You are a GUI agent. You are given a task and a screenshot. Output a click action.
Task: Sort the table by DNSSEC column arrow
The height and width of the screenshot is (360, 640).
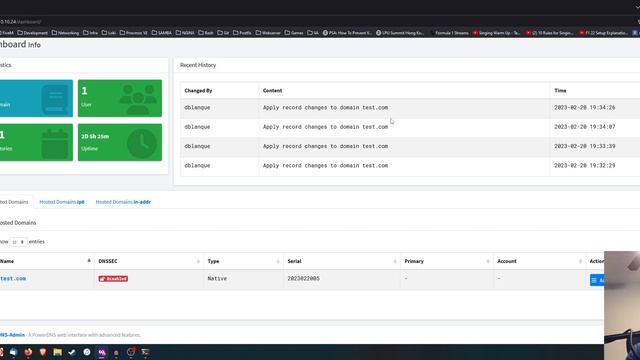198,261
